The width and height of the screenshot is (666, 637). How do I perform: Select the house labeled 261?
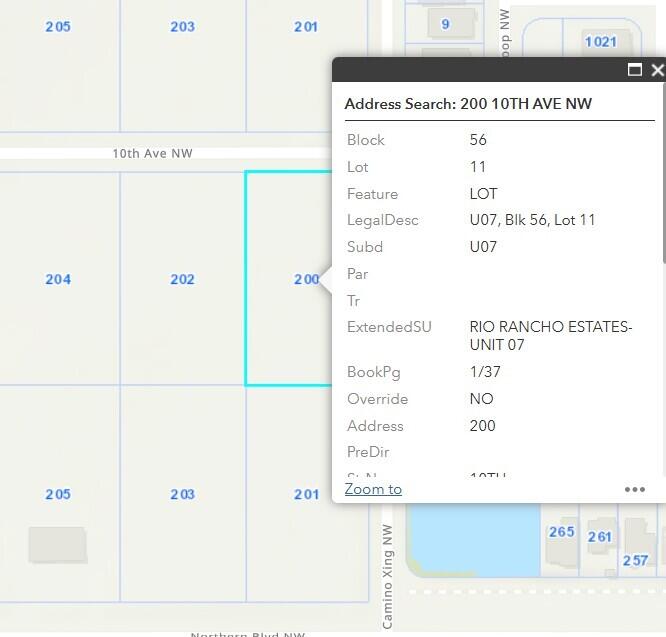[600, 537]
